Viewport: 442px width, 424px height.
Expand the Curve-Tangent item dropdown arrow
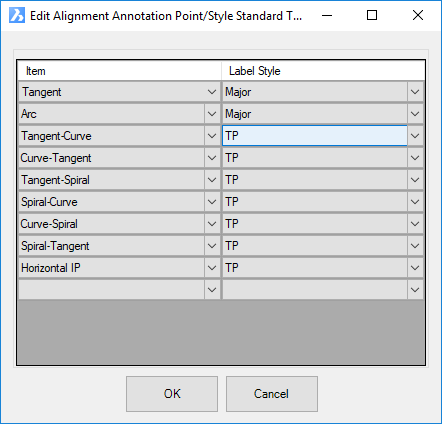coord(212,158)
